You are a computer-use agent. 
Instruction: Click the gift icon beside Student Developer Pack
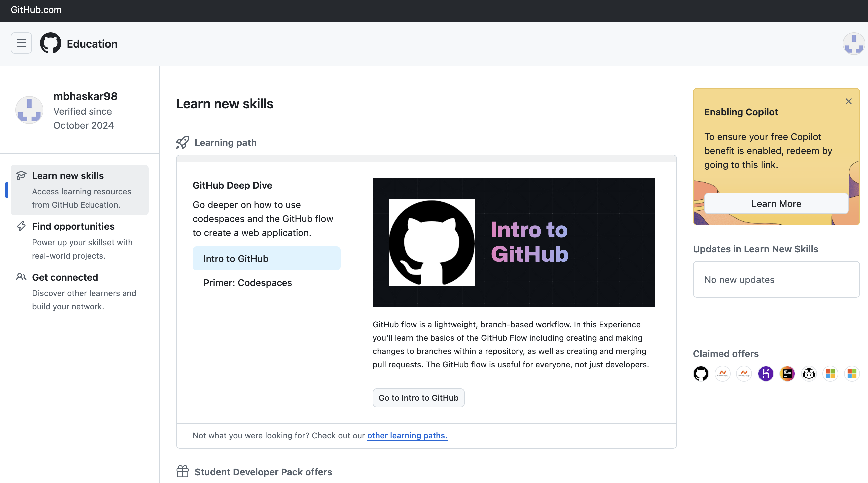[x=183, y=471]
